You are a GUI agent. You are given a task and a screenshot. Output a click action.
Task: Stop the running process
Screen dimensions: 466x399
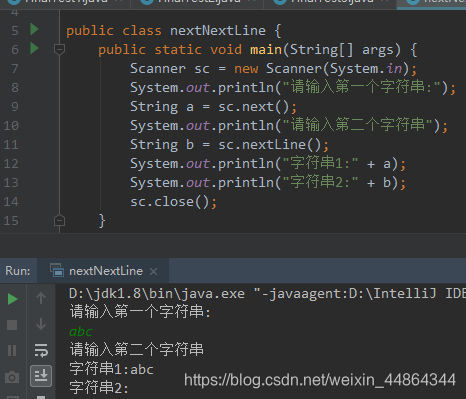(12, 325)
